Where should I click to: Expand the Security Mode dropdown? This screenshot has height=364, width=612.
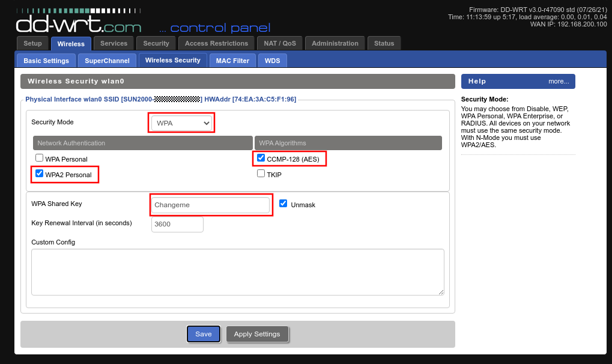click(x=182, y=123)
